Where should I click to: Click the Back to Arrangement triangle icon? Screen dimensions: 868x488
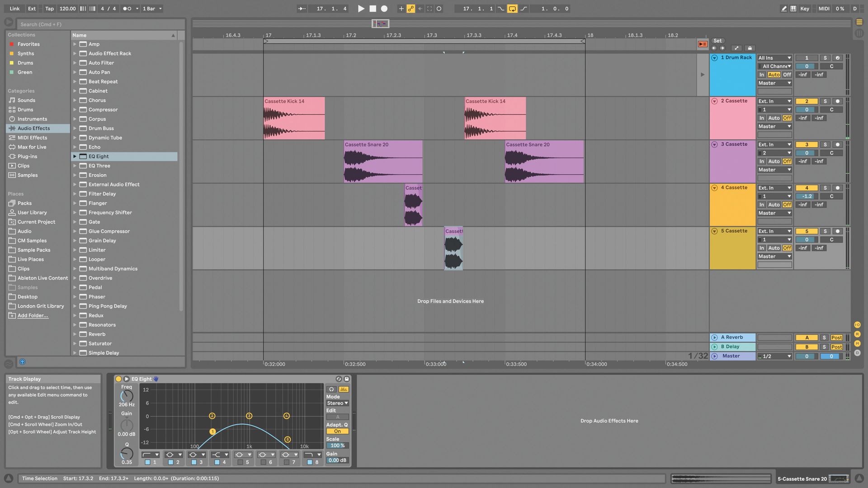pyautogui.click(x=703, y=44)
